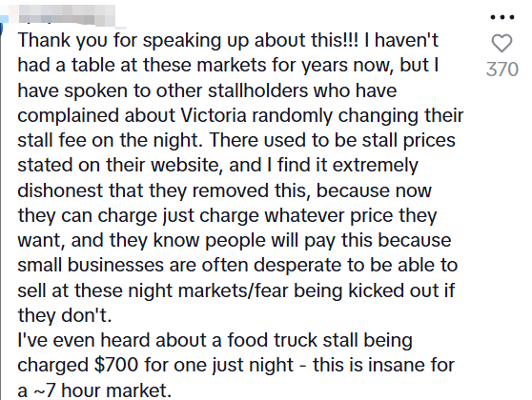Like the comment with the heart icon
The height and width of the screenshot is (400, 532).
(x=501, y=44)
